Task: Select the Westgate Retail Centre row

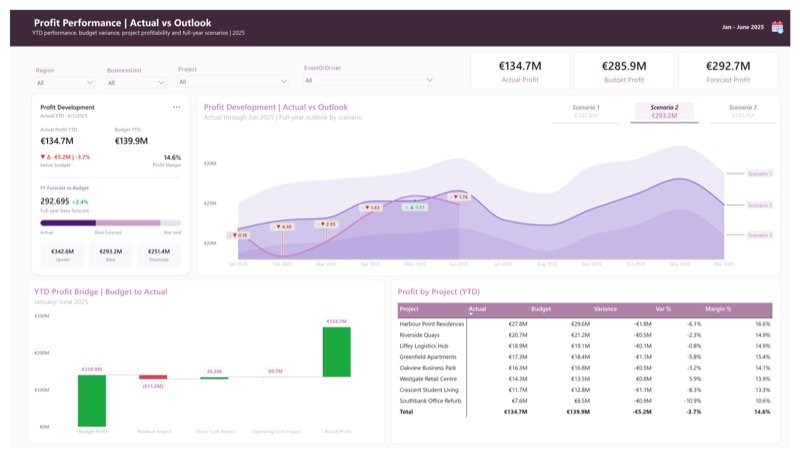Action: tap(585, 379)
